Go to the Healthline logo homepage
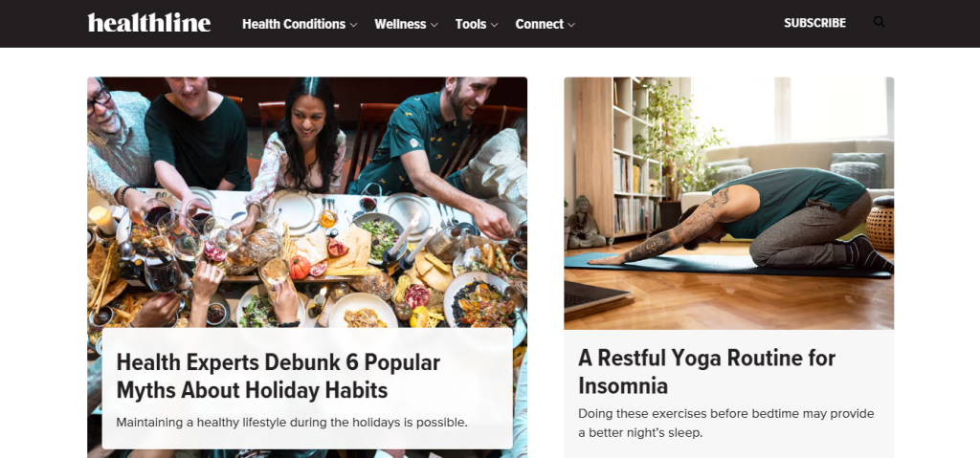The image size is (980, 458). coord(148,23)
